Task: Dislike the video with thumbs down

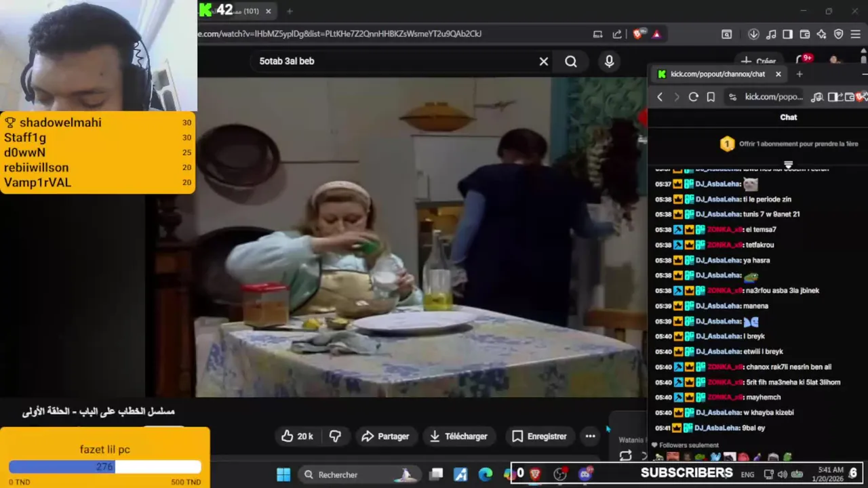Action: (335, 436)
